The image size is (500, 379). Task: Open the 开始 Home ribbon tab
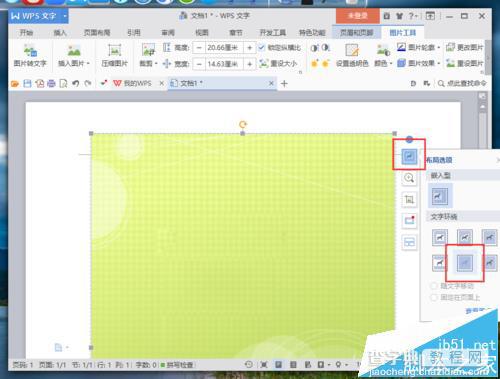tap(27, 33)
